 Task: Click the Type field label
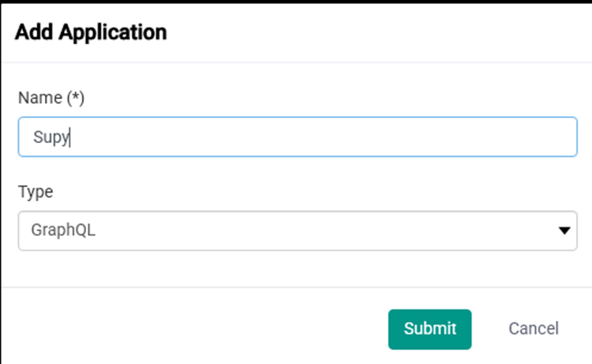tap(35, 192)
